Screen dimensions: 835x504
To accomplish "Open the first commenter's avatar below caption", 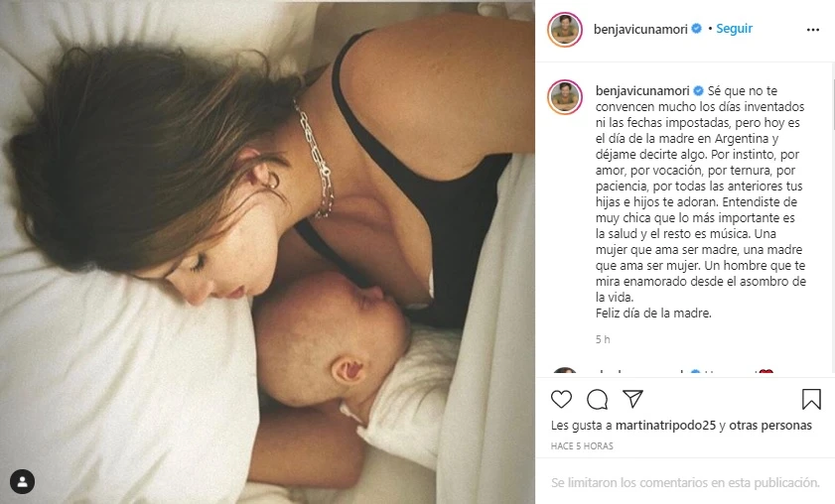I will pos(565,371).
